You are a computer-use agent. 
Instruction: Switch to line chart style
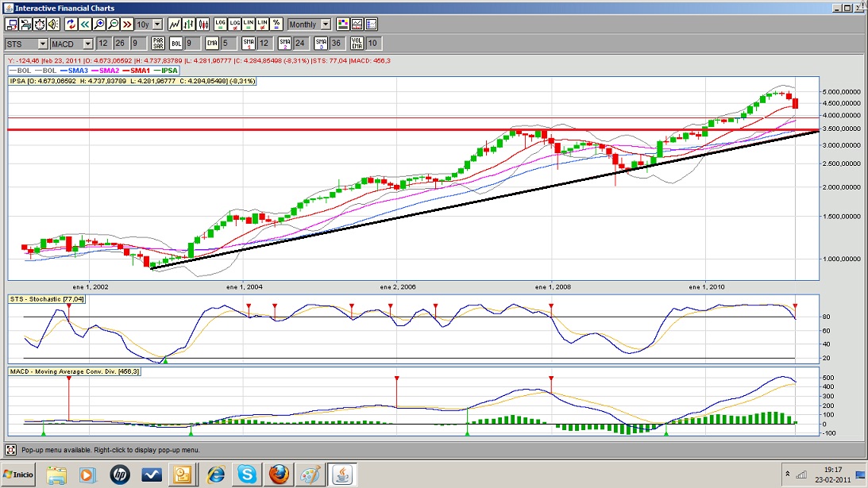(175, 25)
